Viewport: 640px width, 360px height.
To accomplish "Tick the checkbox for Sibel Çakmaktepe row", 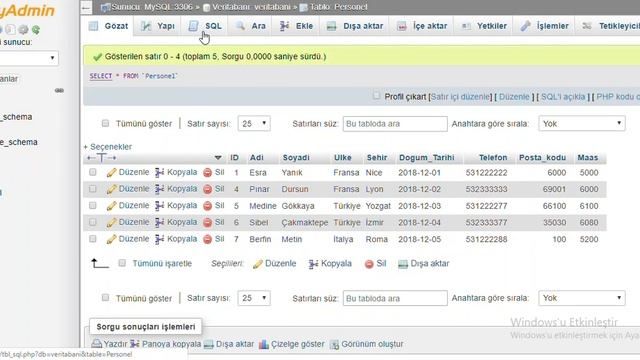I will click(x=93, y=222).
